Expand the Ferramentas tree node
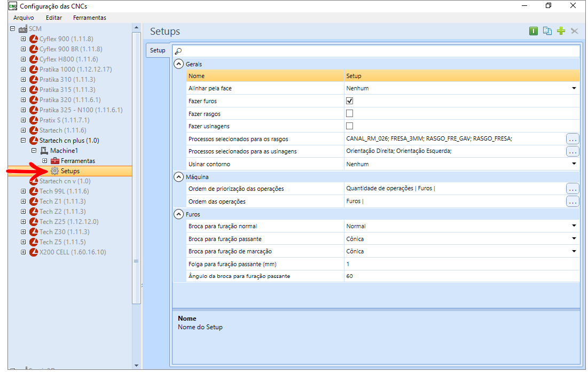 (45, 161)
